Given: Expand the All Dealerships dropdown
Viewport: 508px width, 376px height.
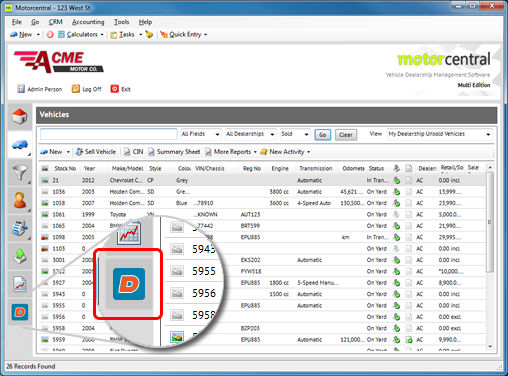Looking at the screenshot, I should (250, 134).
